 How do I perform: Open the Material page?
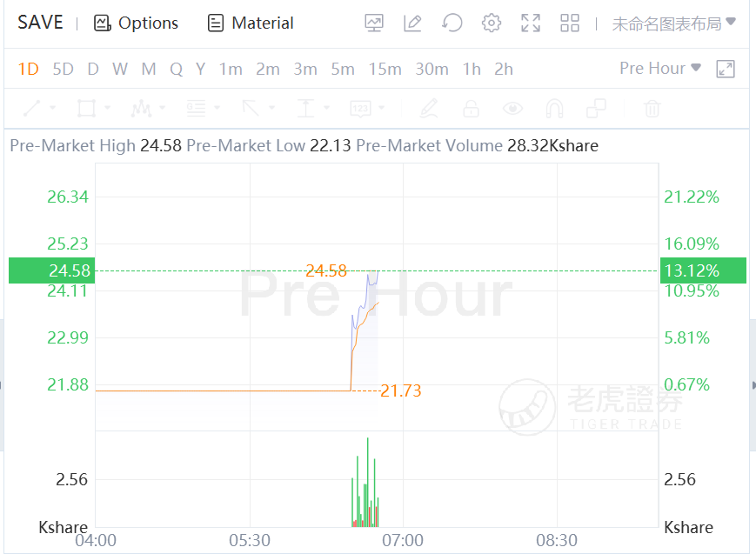pyautogui.click(x=251, y=23)
